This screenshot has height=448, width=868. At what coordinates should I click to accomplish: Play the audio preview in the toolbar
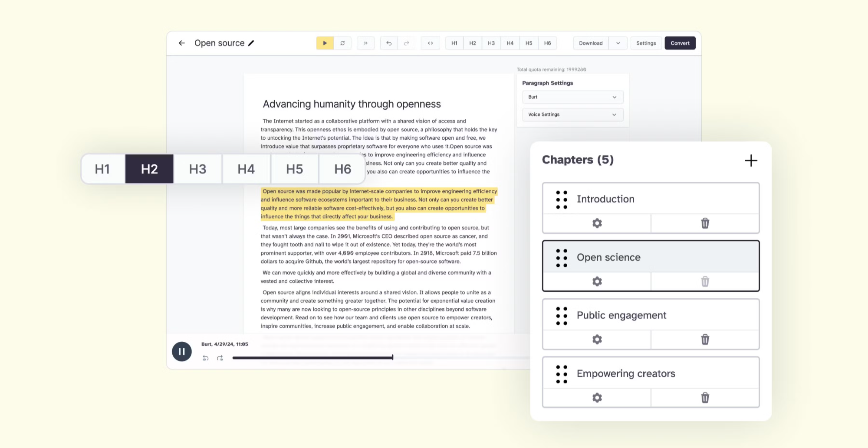click(x=325, y=43)
